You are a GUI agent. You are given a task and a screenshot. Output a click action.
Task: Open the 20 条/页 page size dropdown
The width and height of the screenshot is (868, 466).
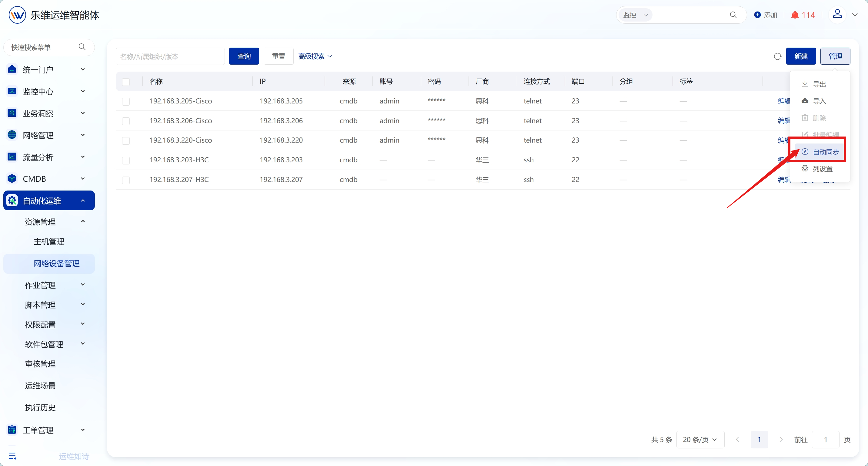pos(700,439)
